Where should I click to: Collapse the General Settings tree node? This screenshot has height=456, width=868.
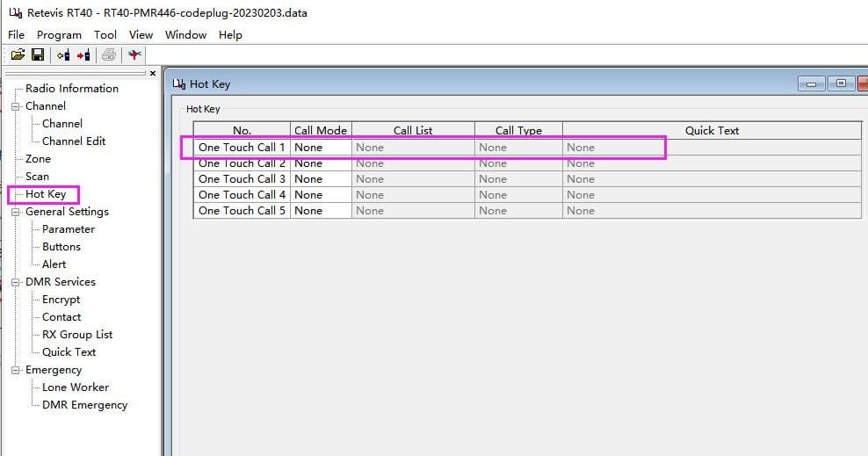tap(15, 212)
